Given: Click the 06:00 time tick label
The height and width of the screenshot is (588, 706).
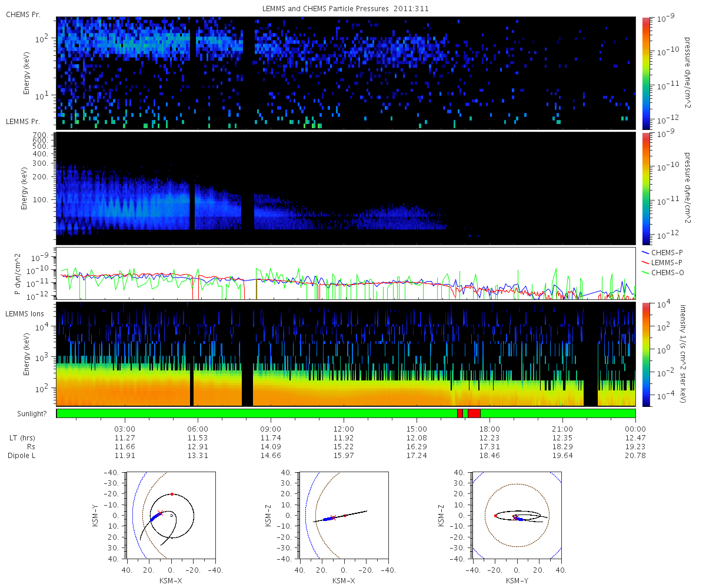Looking at the screenshot, I should click(198, 429).
